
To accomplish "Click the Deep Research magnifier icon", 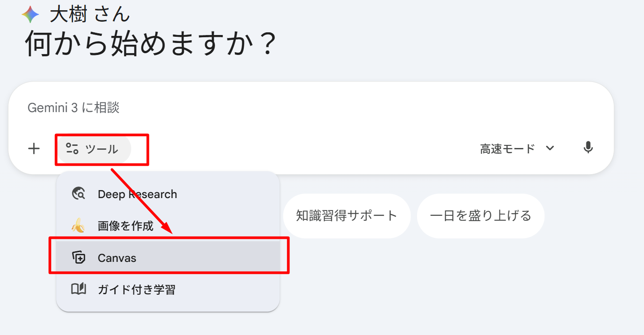I will pyautogui.click(x=78, y=194).
